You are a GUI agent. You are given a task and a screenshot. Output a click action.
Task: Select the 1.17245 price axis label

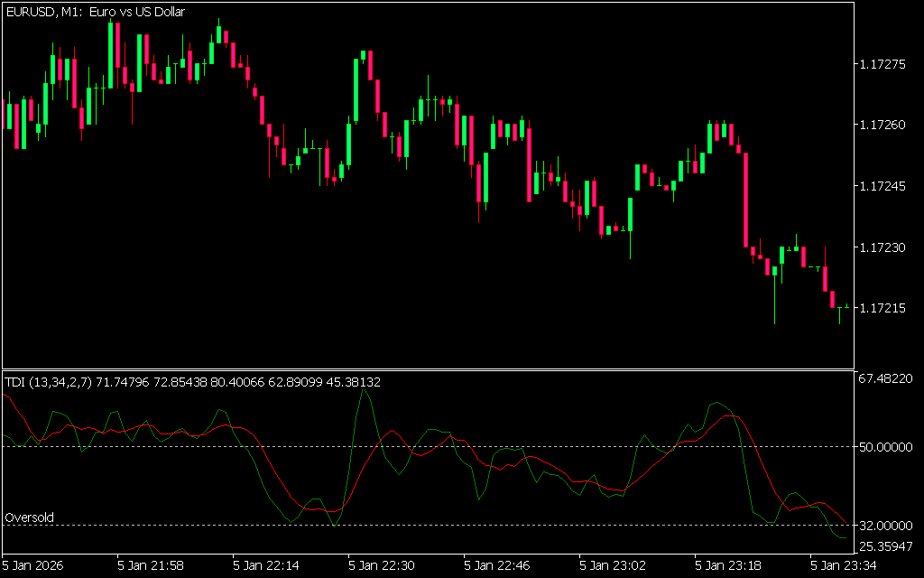882,186
